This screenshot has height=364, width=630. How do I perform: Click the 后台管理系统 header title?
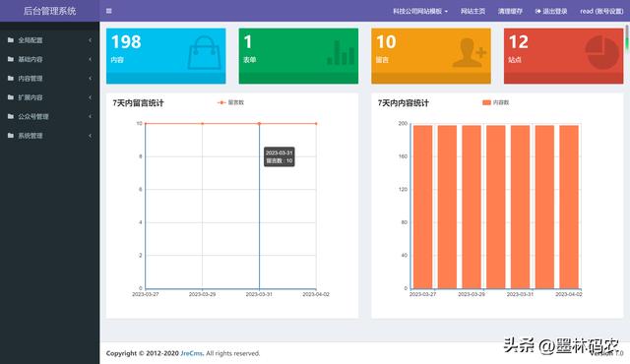click(50, 11)
